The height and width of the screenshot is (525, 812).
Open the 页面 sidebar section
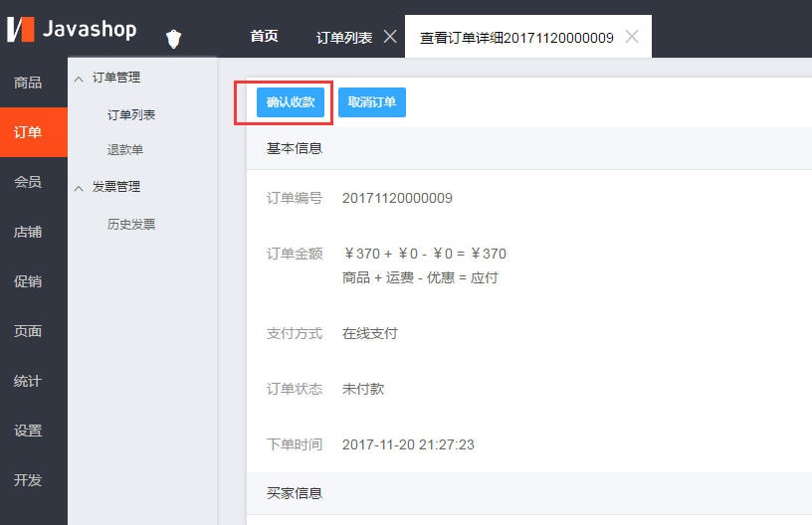[x=34, y=331]
